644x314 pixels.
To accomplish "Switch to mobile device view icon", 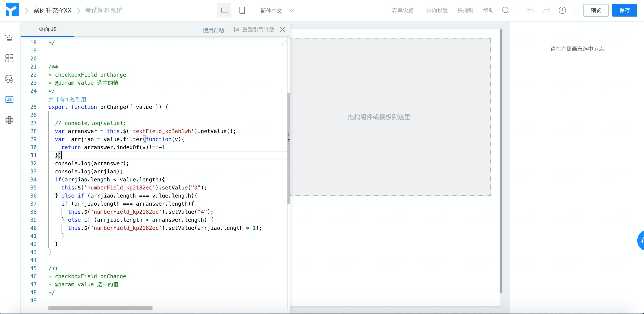I will click(x=242, y=10).
